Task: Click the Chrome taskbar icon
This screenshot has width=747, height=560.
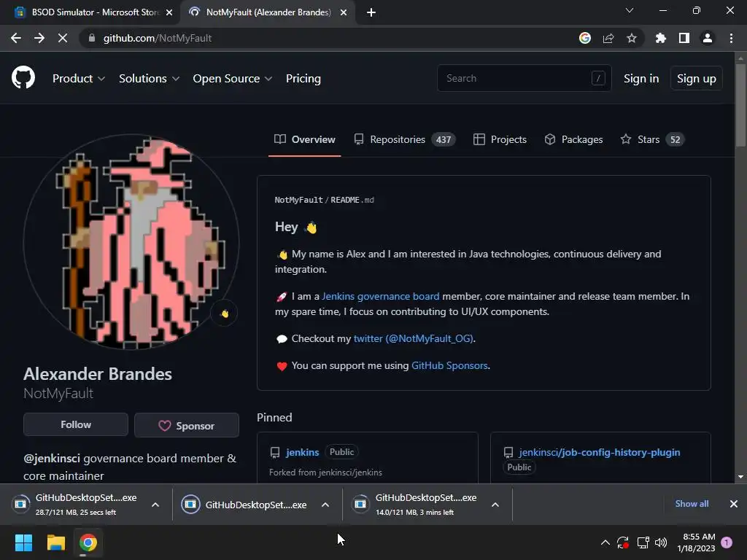Action: (88, 542)
